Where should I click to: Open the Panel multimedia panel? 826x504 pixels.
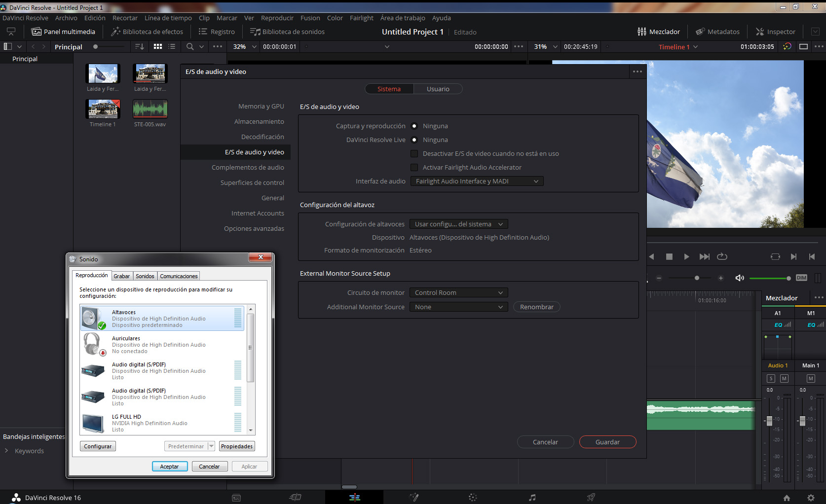coord(63,32)
